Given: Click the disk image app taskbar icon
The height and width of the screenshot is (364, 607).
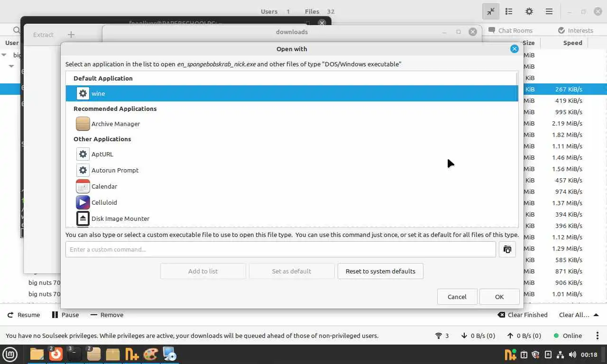Looking at the screenshot, I should (169, 354).
